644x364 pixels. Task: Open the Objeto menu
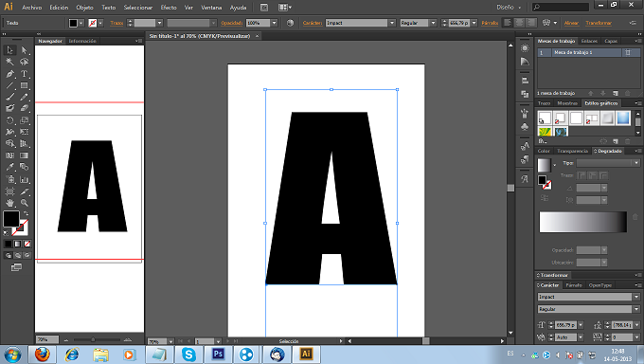tap(84, 8)
